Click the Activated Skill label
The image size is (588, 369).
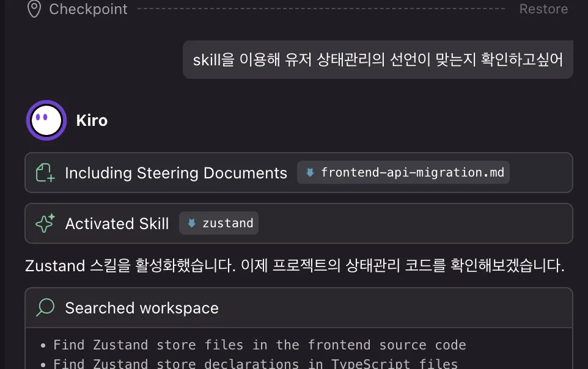click(x=117, y=224)
